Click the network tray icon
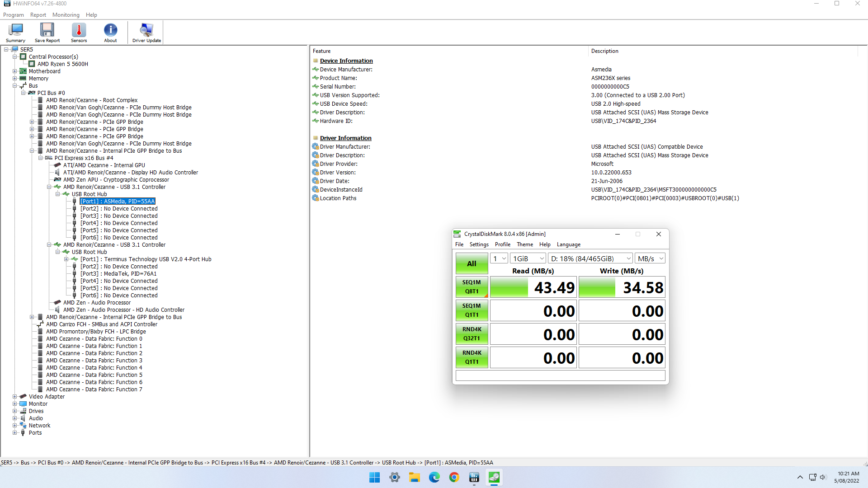 pos(812,477)
